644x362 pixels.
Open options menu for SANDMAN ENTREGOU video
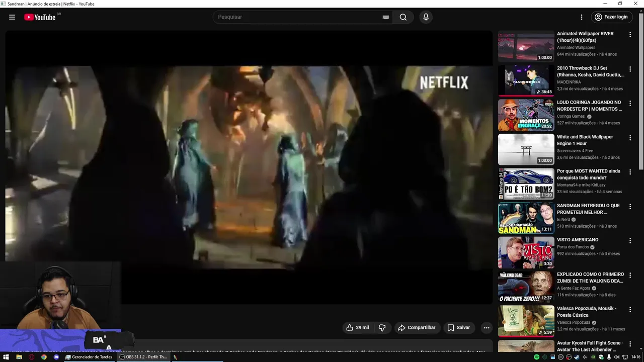point(630,207)
